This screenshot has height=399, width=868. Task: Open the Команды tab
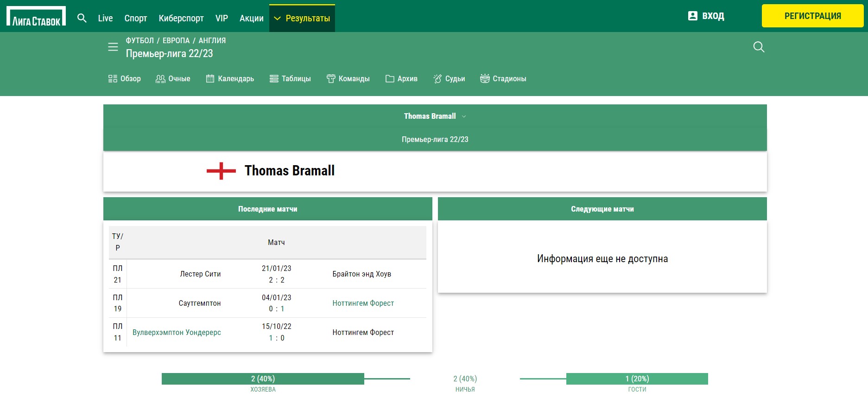click(348, 78)
